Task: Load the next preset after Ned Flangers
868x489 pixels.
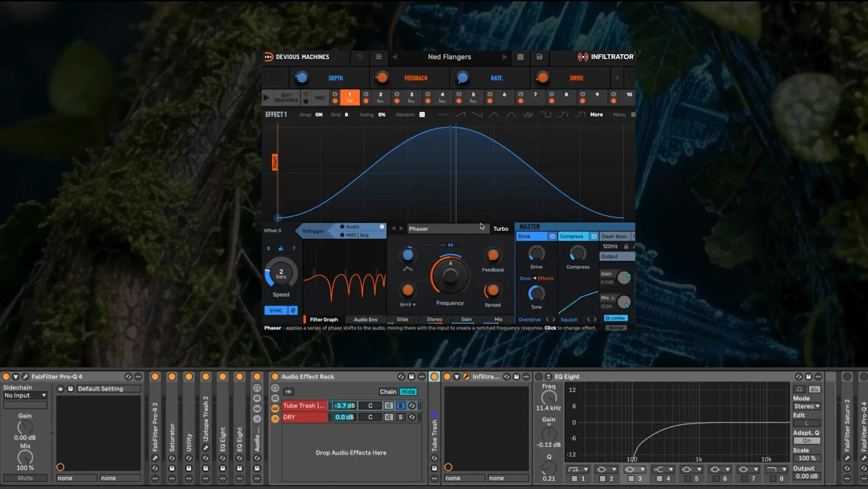Action: click(504, 57)
